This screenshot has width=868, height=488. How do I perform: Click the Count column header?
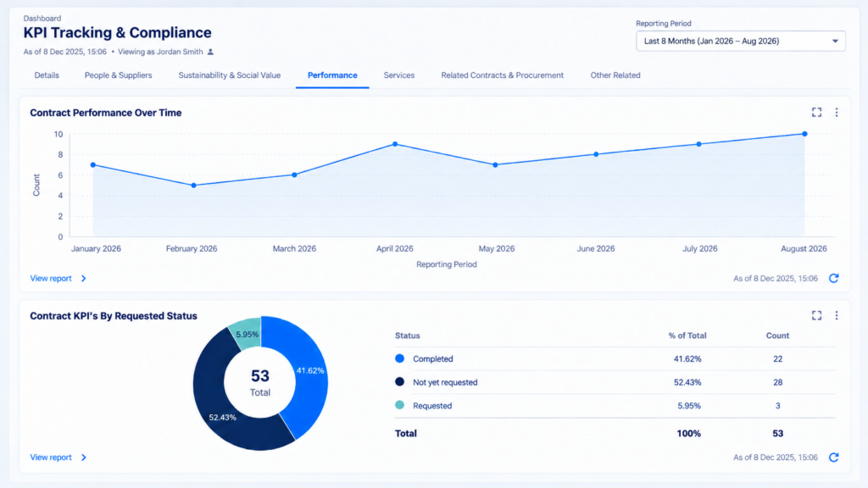777,335
